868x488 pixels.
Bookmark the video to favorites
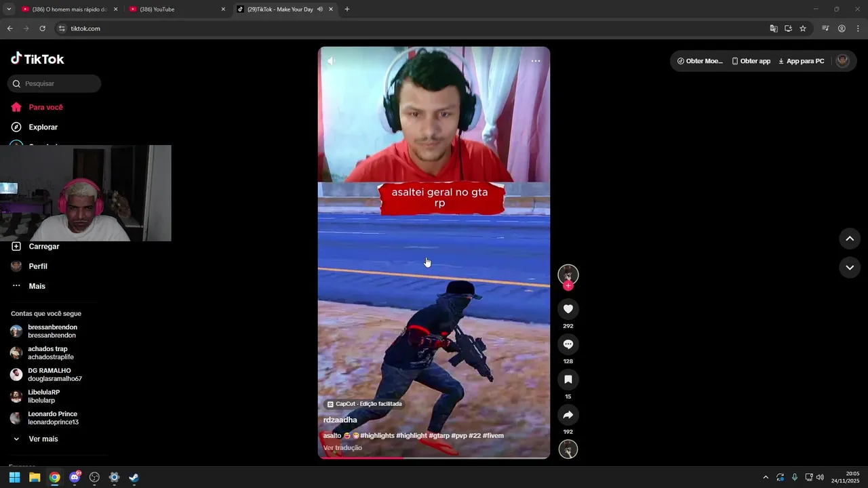click(x=568, y=380)
